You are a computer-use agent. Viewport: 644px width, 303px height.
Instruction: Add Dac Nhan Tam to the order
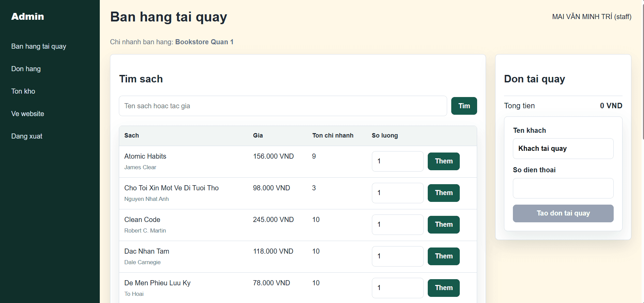click(x=443, y=256)
